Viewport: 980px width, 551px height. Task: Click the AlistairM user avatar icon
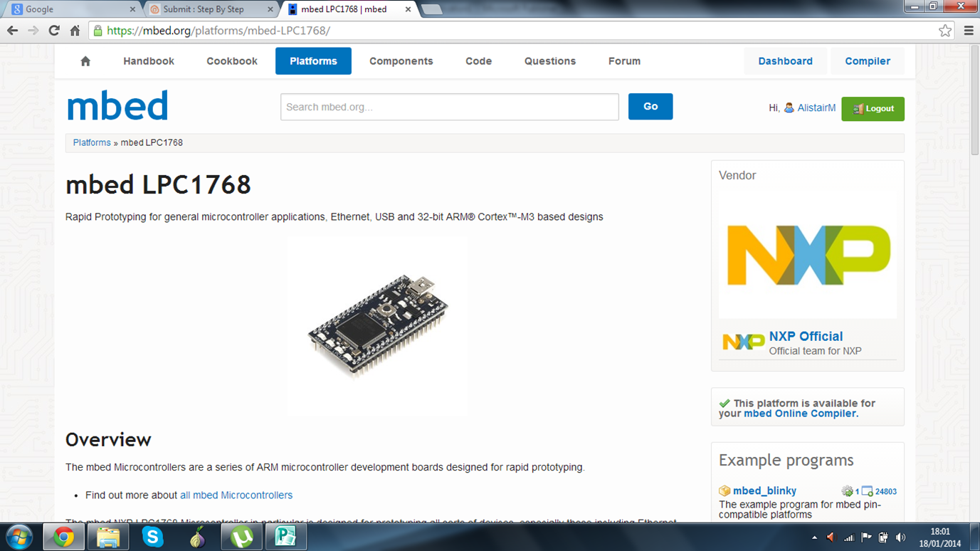(x=789, y=107)
